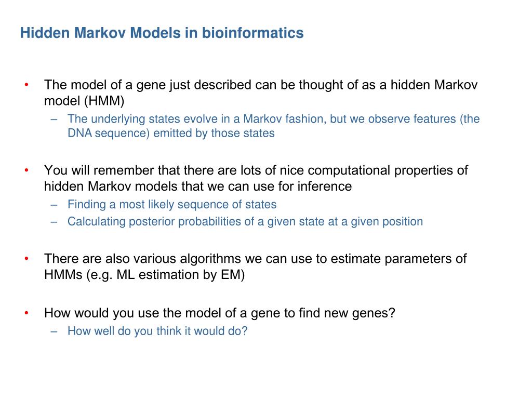
Task: Click the third red bullet before 'There are also'
Action: point(26,259)
